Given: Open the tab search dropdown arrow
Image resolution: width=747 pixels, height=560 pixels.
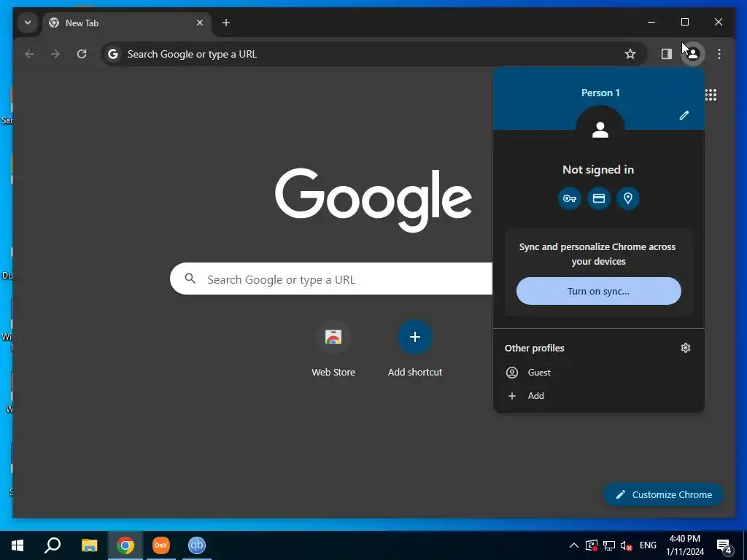Looking at the screenshot, I should pyautogui.click(x=28, y=23).
